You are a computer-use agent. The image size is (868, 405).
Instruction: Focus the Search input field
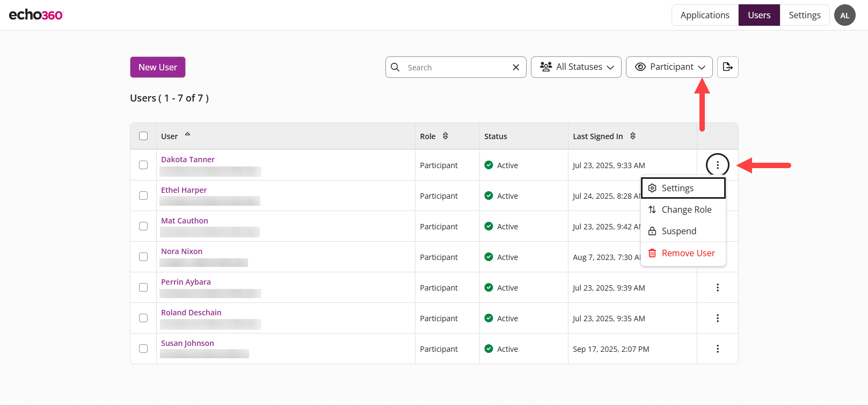tap(455, 67)
